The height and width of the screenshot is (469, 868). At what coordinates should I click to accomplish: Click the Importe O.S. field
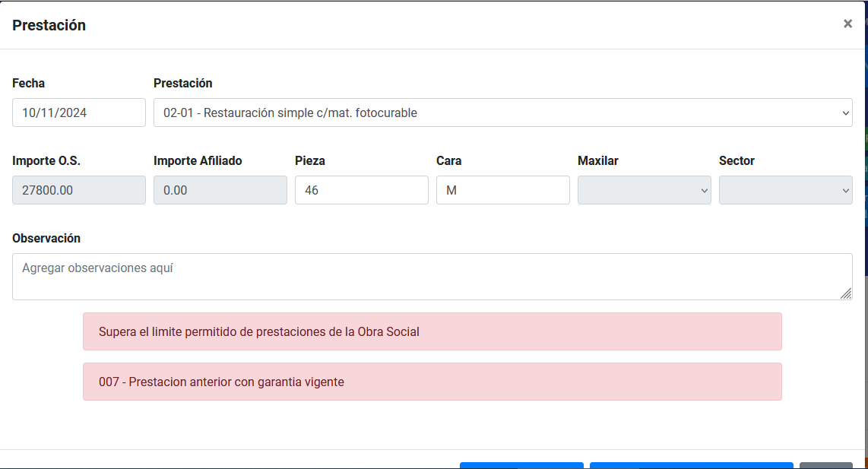tap(78, 190)
